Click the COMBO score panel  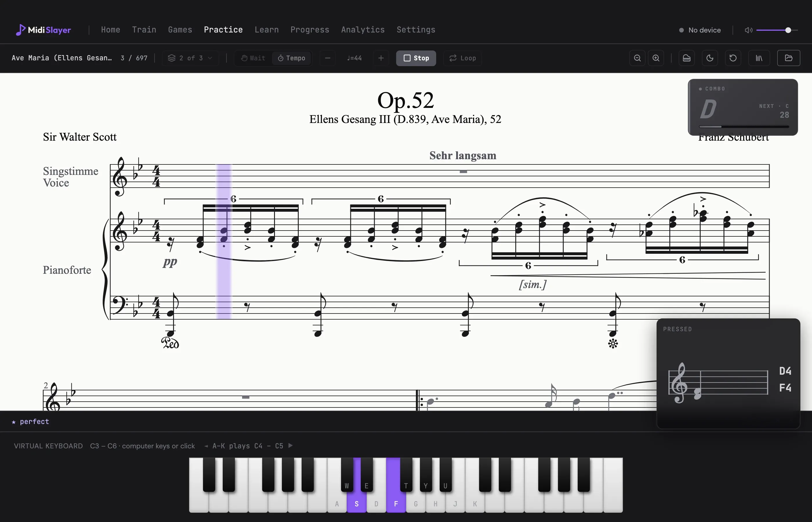pos(743,107)
